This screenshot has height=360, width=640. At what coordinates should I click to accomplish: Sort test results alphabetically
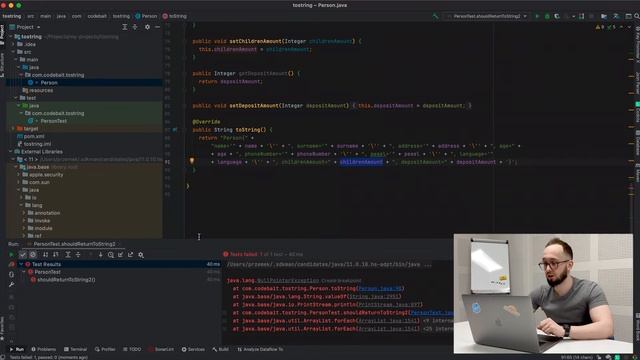coord(45,255)
